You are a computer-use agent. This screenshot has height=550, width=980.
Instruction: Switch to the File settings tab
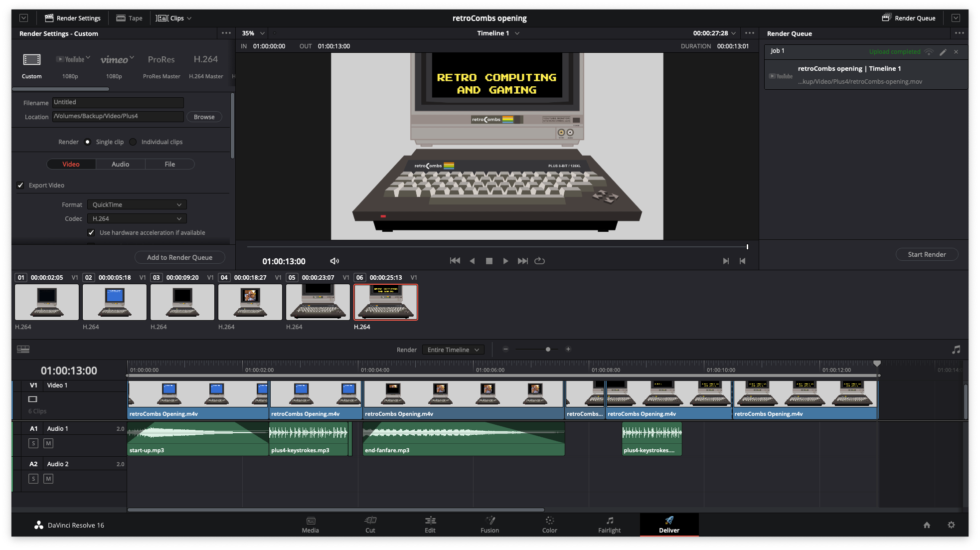pyautogui.click(x=169, y=164)
